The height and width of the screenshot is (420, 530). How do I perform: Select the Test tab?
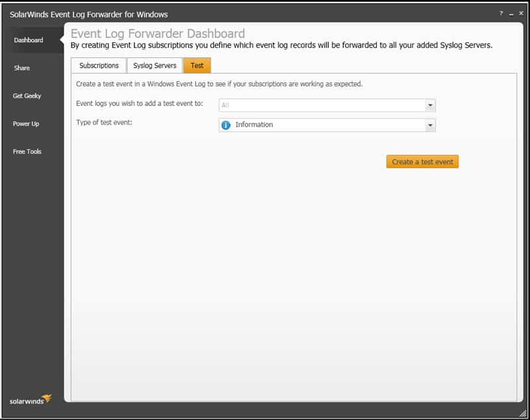[197, 65]
